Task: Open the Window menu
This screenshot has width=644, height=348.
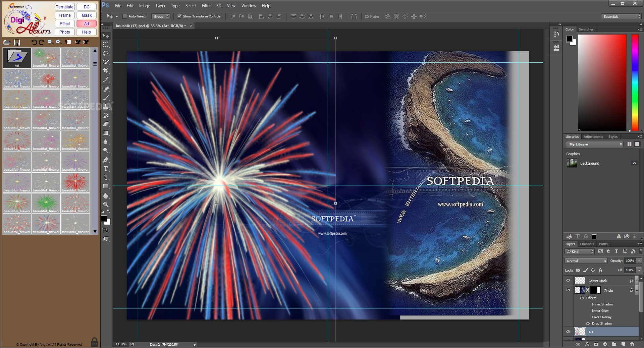Action: tap(249, 6)
